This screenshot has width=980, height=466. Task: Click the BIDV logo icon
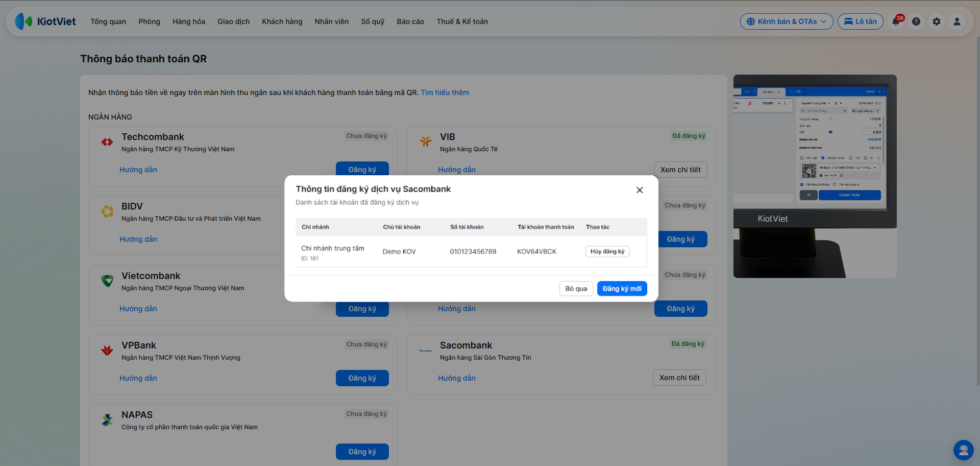pos(107,211)
